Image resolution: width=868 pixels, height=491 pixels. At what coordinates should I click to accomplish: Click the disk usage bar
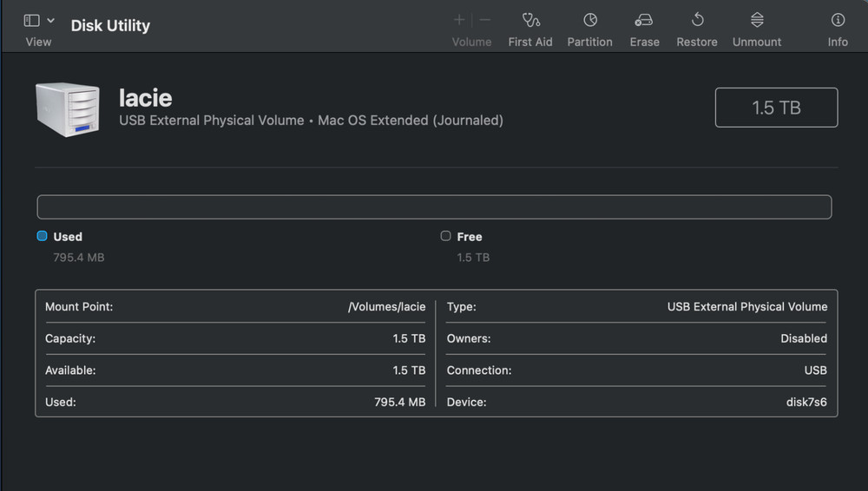(434, 207)
